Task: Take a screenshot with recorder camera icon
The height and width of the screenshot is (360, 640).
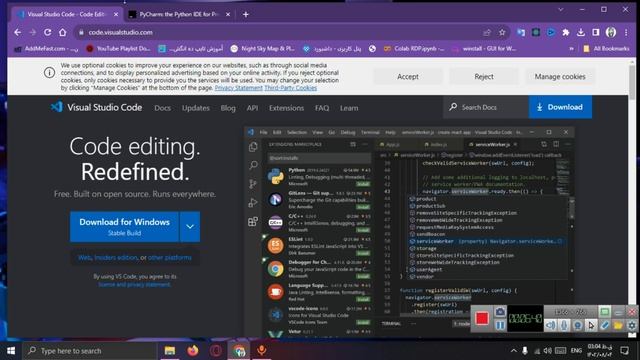Action: [x=500, y=312]
